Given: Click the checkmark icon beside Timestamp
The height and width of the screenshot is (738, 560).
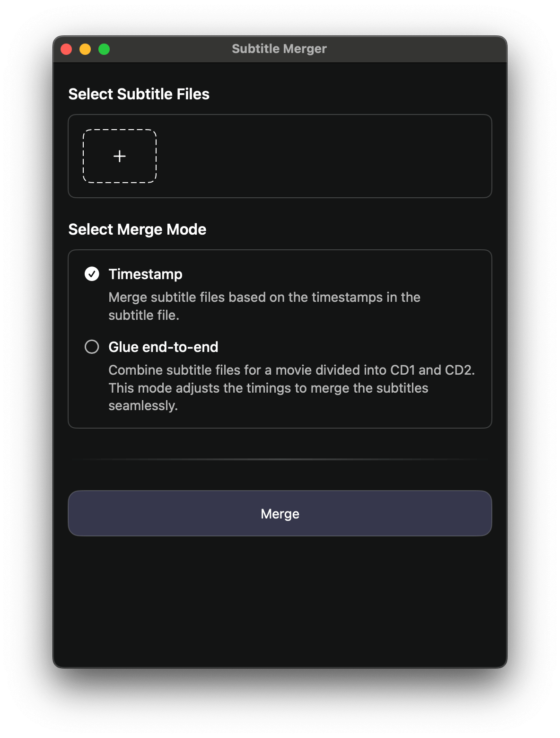Looking at the screenshot, I should pyautogui.click(x=92, y=274).
